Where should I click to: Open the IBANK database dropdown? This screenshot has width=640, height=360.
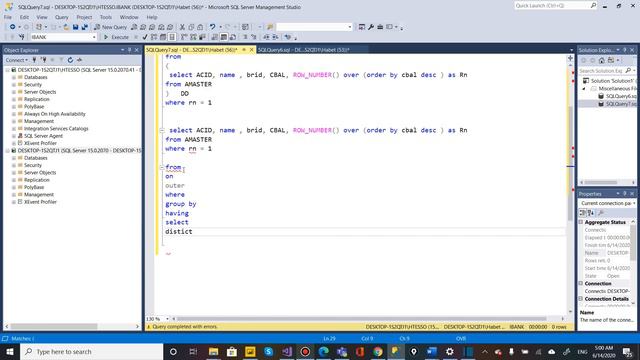pyautogui.click(x=94, y=37)
